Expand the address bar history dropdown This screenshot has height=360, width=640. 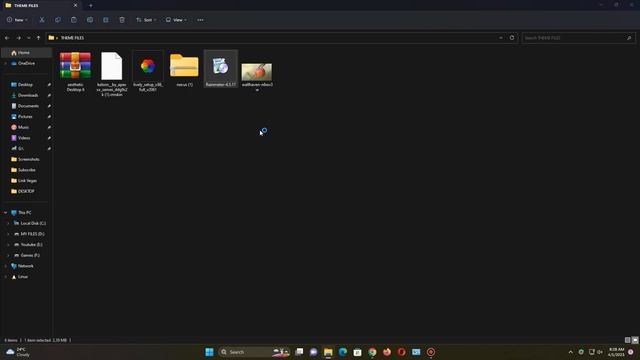(x=501, y=38)
